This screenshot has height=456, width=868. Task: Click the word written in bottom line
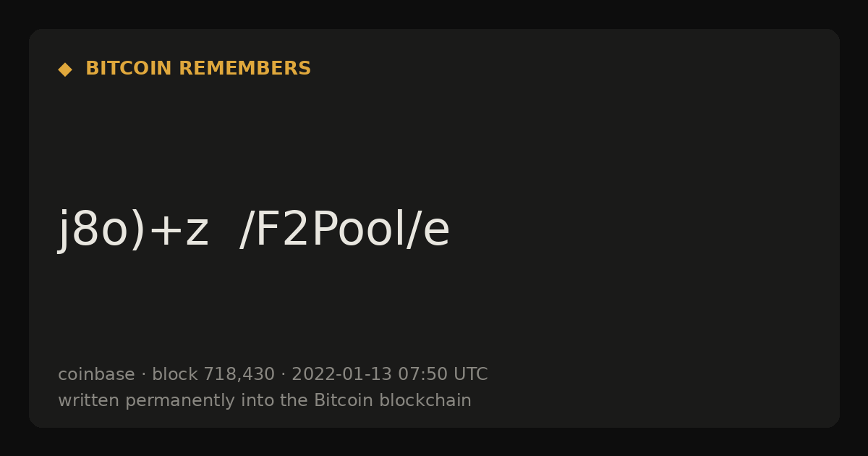(89, 400)
